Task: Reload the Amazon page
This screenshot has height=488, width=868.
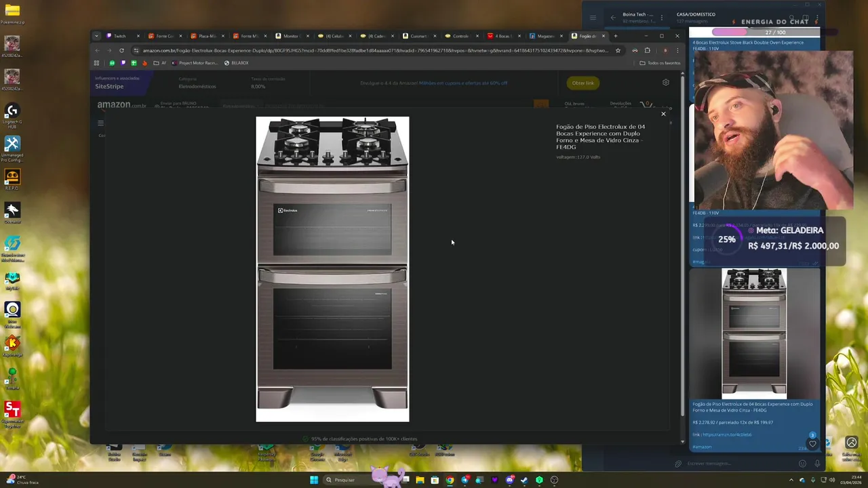Action: point(121,50)
